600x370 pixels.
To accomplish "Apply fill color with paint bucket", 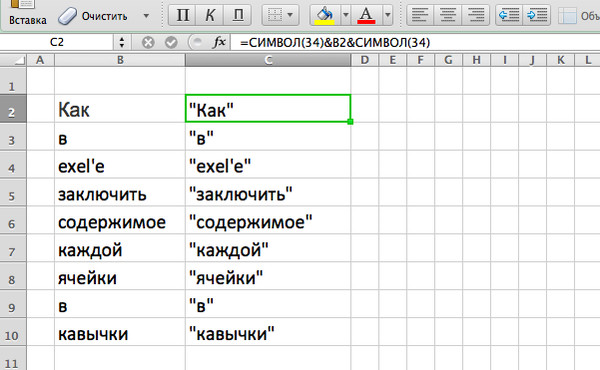I will pos(324,15).
